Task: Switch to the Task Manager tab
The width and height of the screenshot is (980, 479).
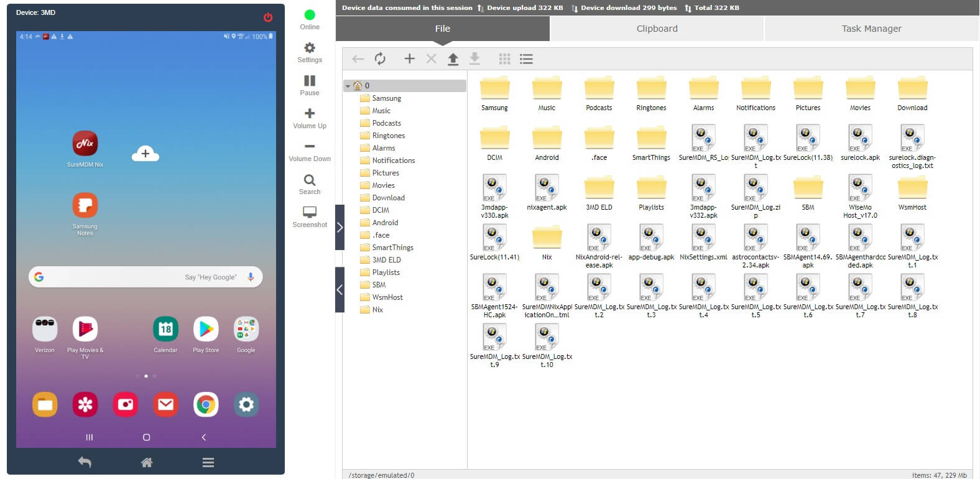Action: point(871,29)
